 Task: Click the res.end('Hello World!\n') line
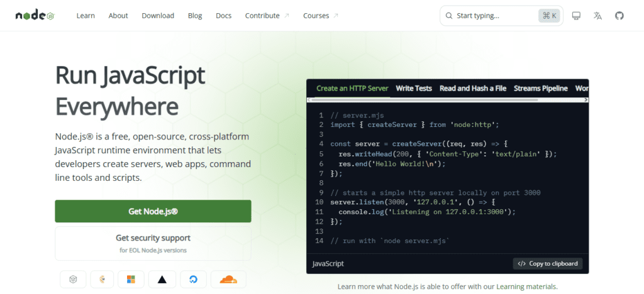[392, 163]
